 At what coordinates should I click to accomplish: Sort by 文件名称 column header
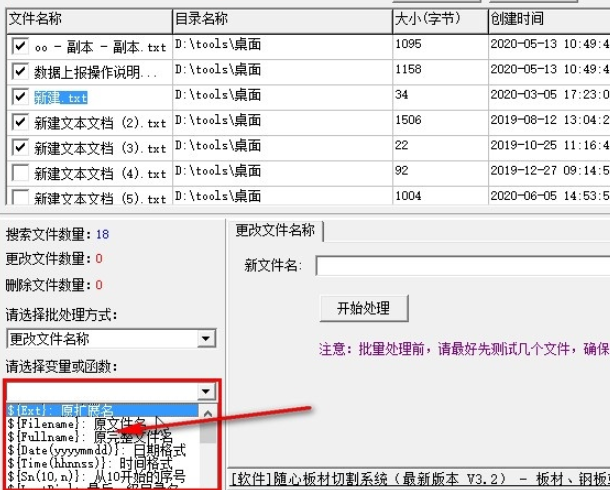tap(89, 19)
